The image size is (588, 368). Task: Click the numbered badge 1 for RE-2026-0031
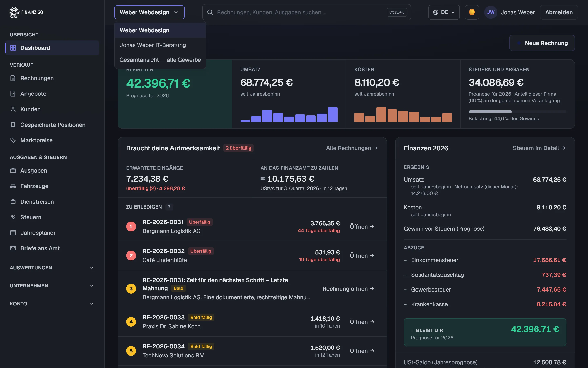coord(131,227)
